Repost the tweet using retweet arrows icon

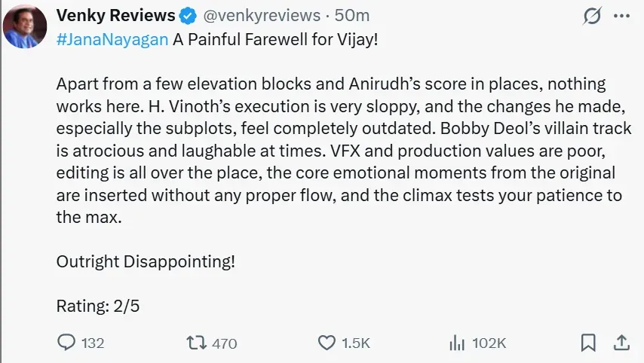[x=196, y=343]
